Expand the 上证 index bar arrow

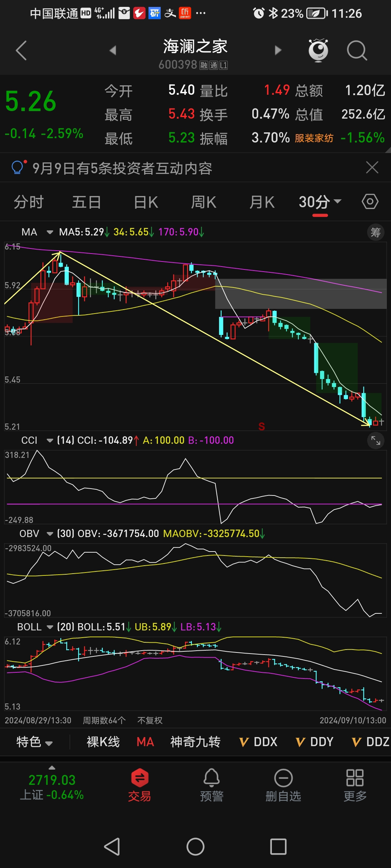[x=52, y=767]
